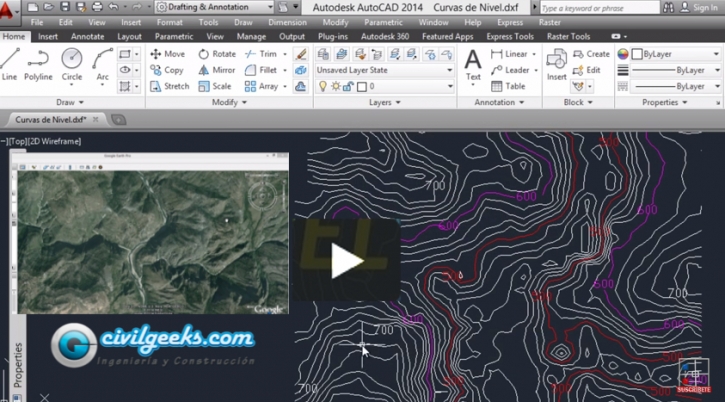Choose the Fillet tool
The image size is (725, 402).
pos(260,70)
